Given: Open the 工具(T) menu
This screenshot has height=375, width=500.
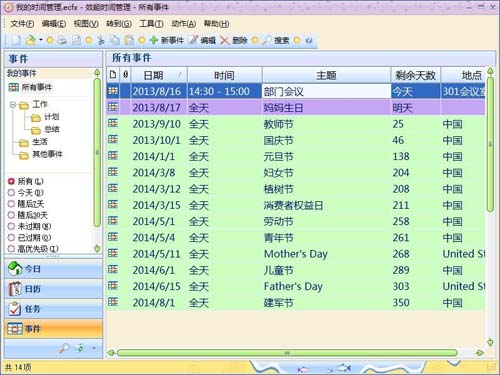Looking at the screenshot, I should pyautogui.click(x=151, y=24).
